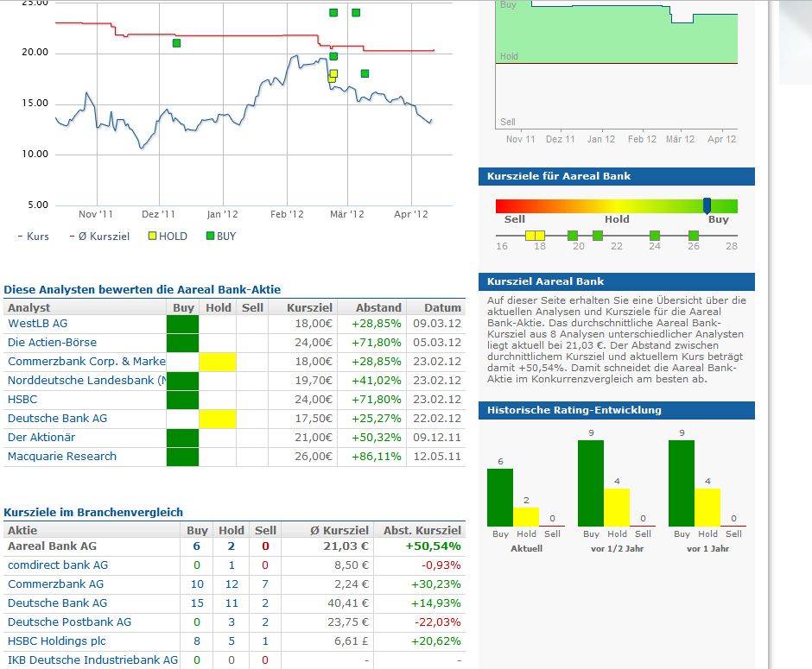This screenshot has height=669, width=812.
Task: Click Commerzbank's yellow Hold rating cell
Action: (x=218, y=362)
